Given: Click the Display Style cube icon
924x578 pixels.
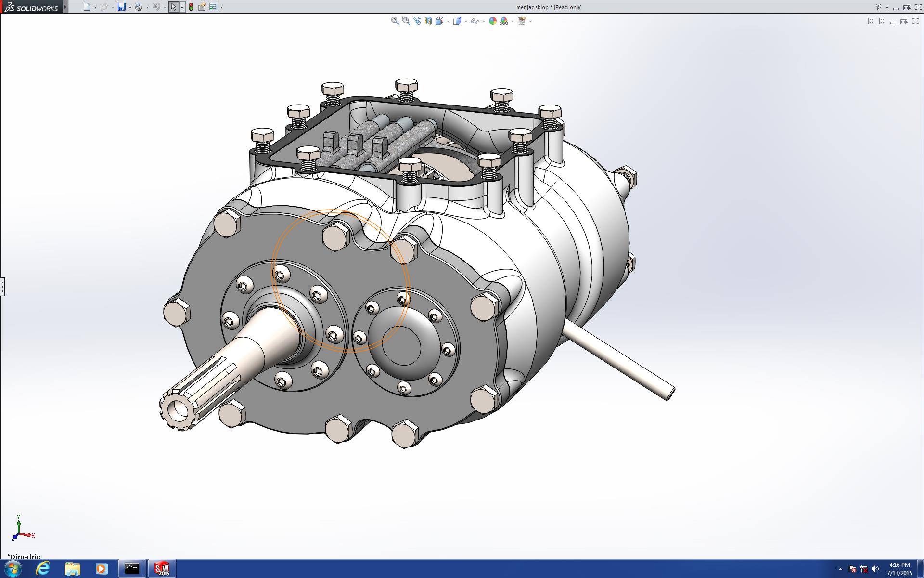Looking at the screenshot, I should 457,21.
